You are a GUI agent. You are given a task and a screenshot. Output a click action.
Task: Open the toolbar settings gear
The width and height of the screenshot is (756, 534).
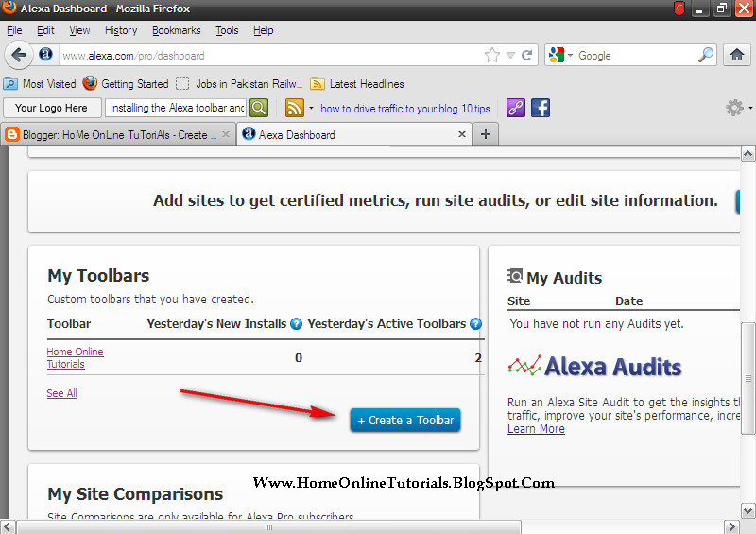click(734, 108)
